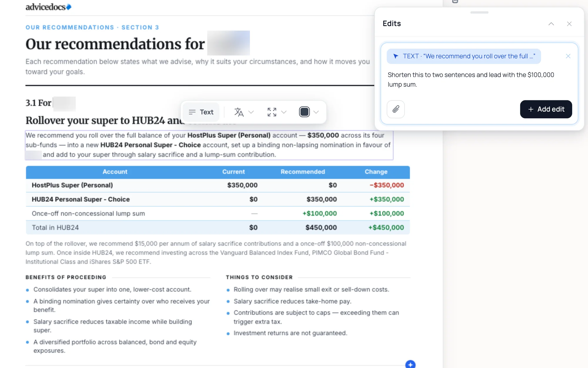Viewport: 588px width, 368px height.
Task: Click the expand arrows icon in floating toolbar
Action: (272, 112)
